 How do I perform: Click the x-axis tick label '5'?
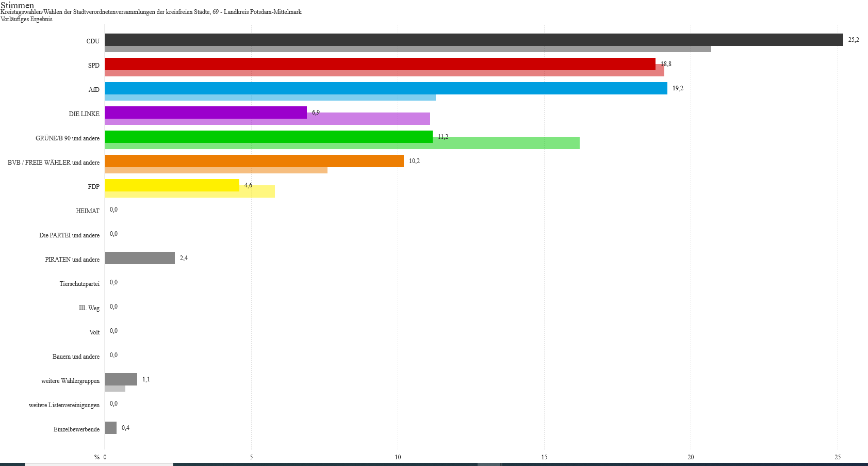pos(251,457)
